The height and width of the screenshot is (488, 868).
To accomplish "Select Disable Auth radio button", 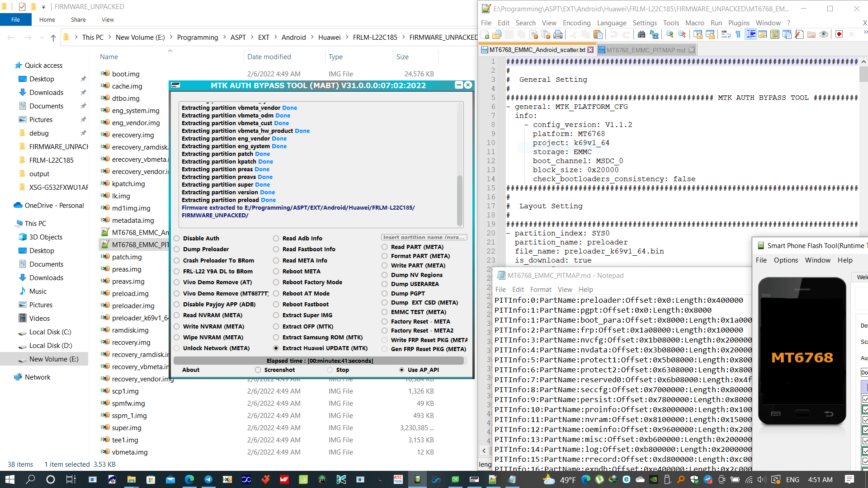I will click(x=177, y=238).
